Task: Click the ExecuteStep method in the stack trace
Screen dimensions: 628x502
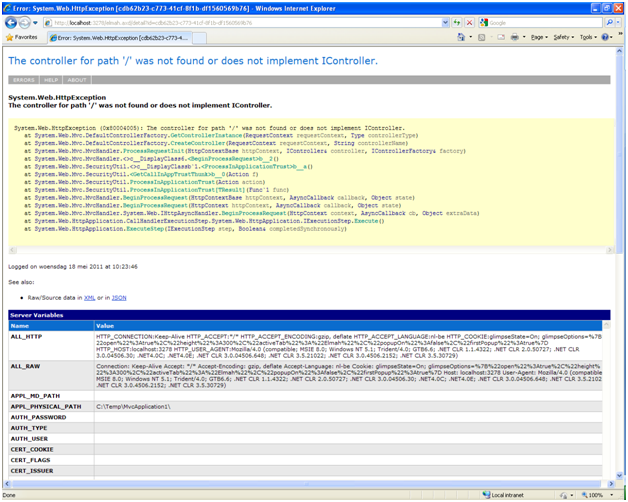Action: pos(145,229)
